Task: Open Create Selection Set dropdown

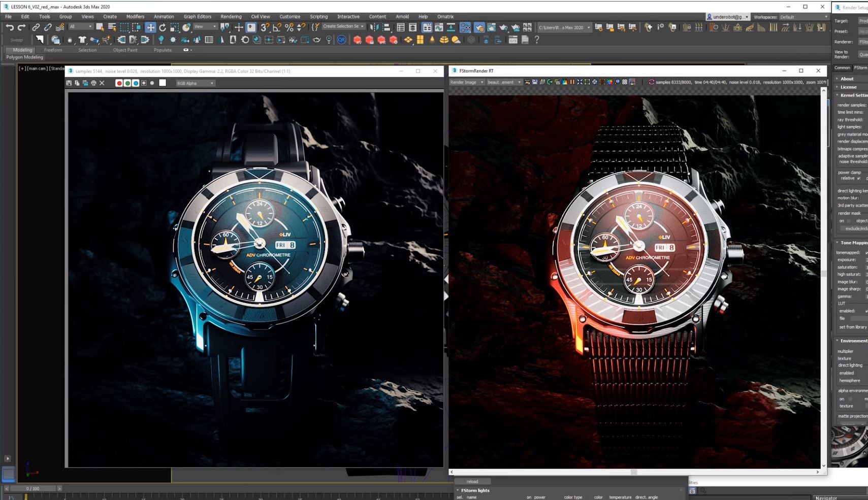Action: click(x=343, y=26)
